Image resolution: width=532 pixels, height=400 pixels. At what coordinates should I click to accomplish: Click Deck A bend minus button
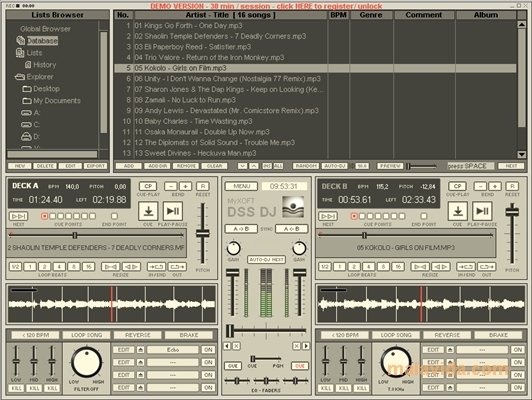coord(171,186)
